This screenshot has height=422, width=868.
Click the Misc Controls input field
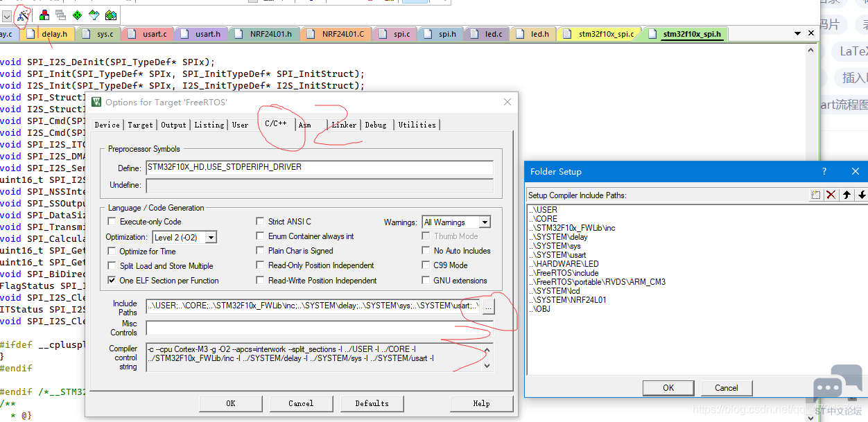[320, 328]
